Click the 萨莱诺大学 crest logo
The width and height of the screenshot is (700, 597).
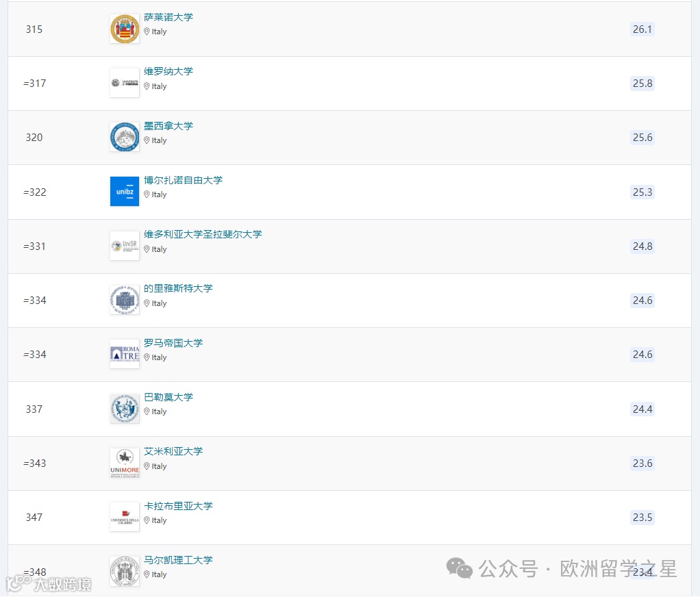pos(124,29)
